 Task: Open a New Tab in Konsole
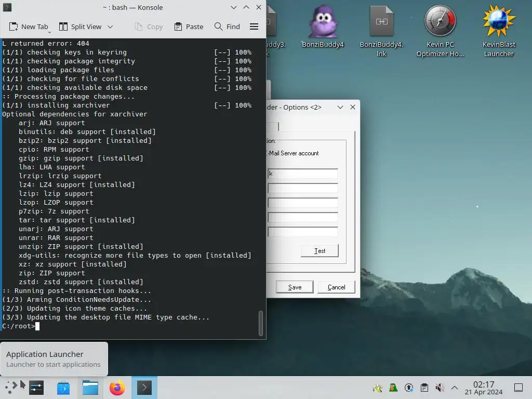point(29,26)
